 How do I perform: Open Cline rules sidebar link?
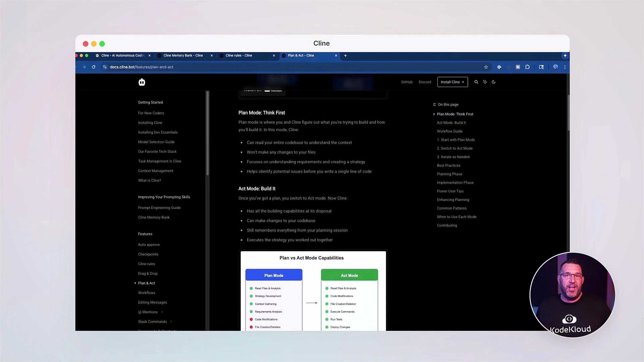click(x=147, y=264)
